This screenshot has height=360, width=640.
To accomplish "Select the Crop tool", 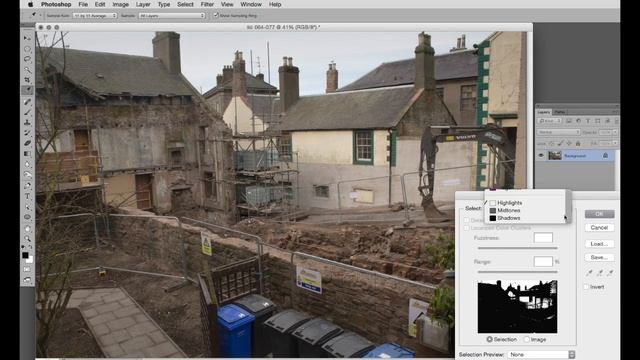I will [27, 80].
